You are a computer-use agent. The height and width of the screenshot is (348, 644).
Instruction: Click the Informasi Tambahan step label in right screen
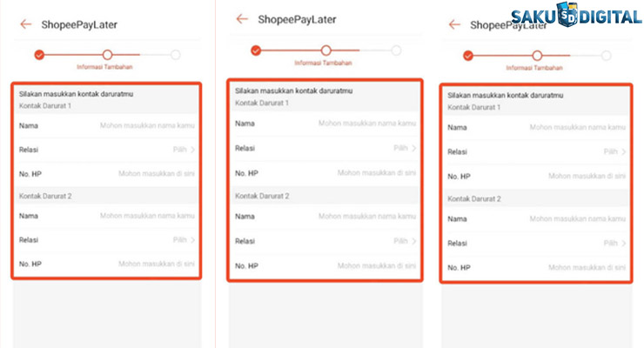click(536, 67)
